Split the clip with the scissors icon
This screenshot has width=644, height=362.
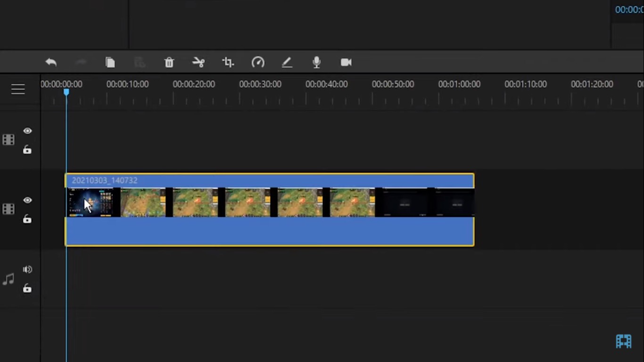click(x=198, y=62)
